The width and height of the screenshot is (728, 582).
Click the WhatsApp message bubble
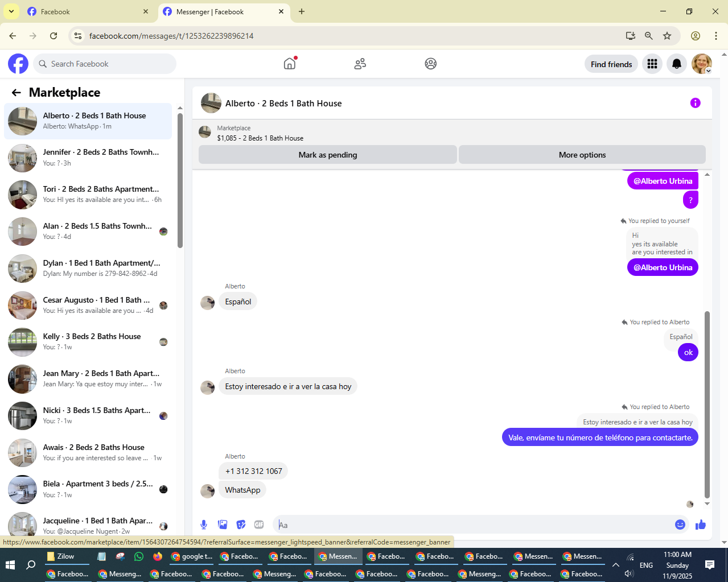(x=242, y=490)
